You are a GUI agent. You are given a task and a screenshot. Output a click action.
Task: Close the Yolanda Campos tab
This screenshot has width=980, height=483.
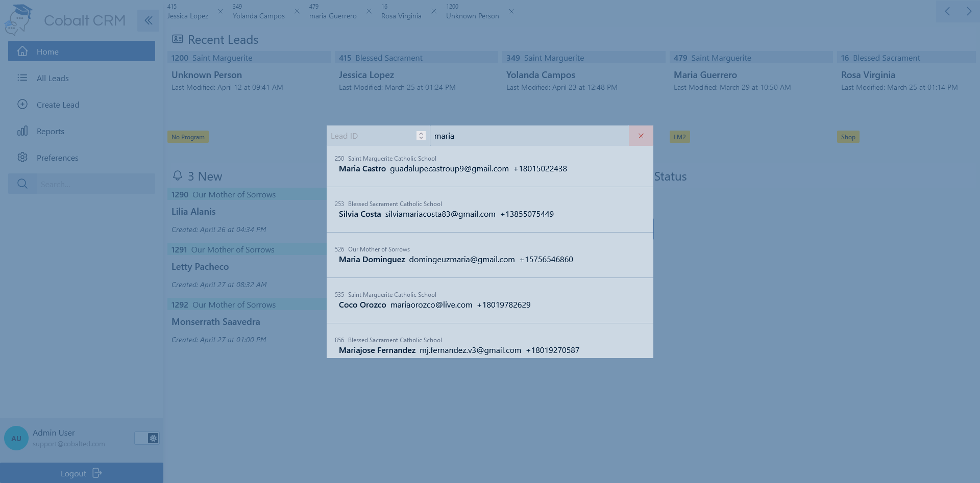pos(297,11)
